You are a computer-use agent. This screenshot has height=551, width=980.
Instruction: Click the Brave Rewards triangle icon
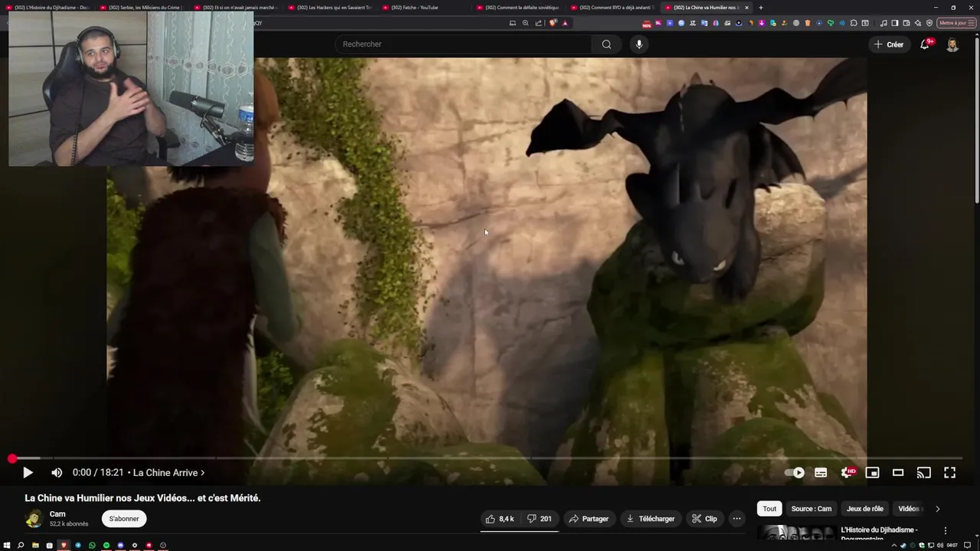[x=565, y=23]
